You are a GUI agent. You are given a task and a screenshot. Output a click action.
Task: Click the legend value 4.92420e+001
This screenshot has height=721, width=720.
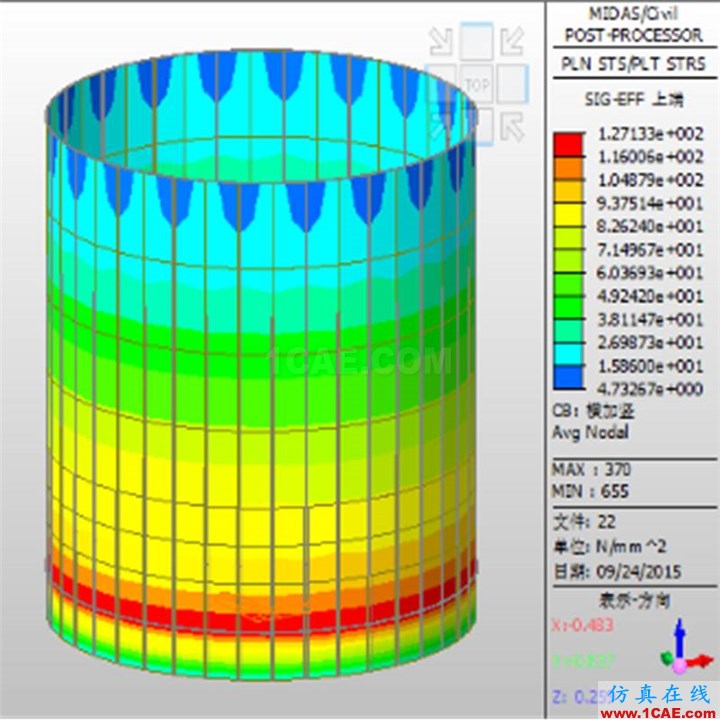click(650, 296)
